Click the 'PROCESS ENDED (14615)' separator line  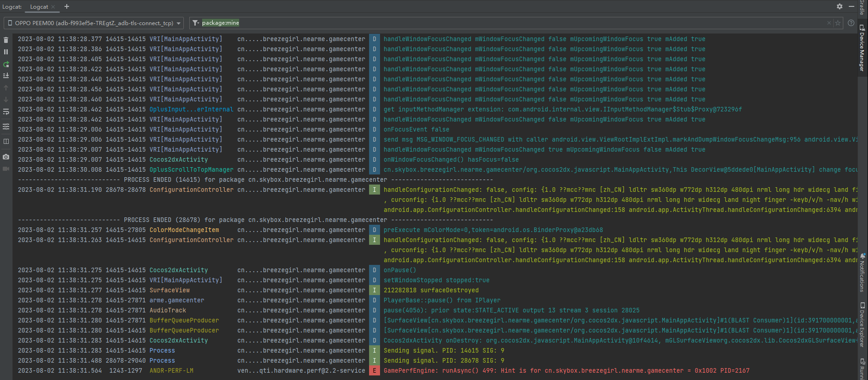(255, 179)
